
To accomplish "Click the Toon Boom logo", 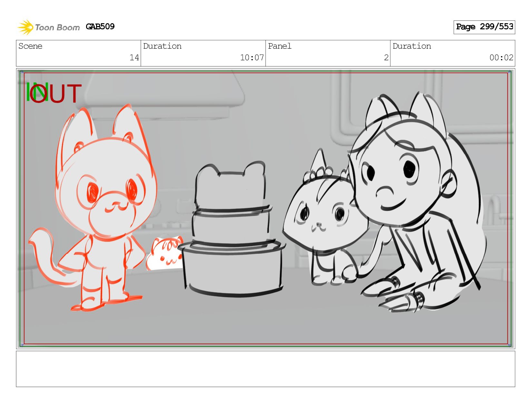I will [x=48, y=27].
